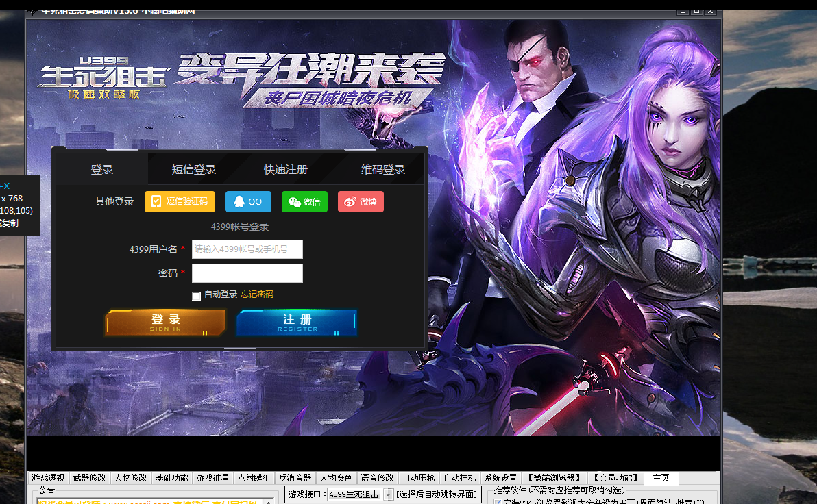
Task: Open the 游戏透视 tab
Action: click(x=48, y=478)
